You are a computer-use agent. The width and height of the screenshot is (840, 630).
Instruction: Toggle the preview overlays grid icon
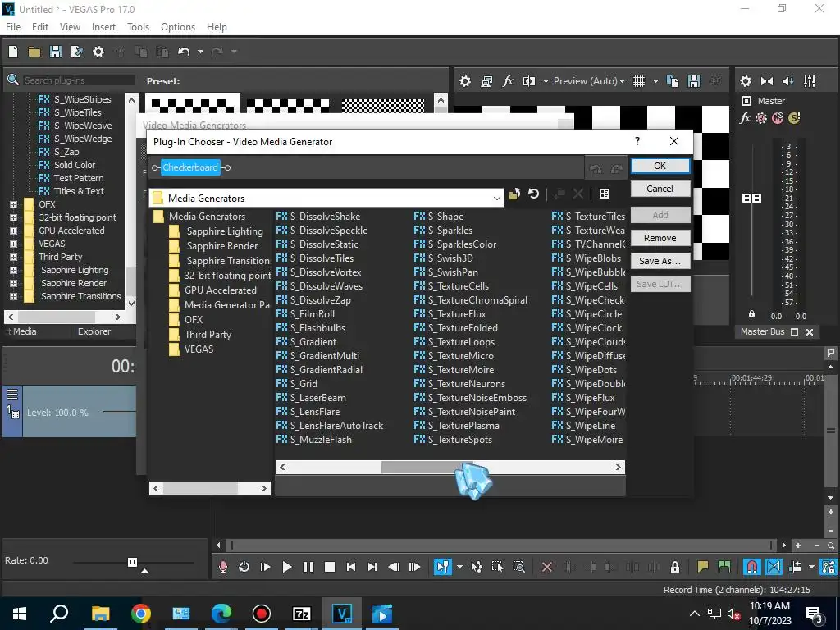(638, 81)
